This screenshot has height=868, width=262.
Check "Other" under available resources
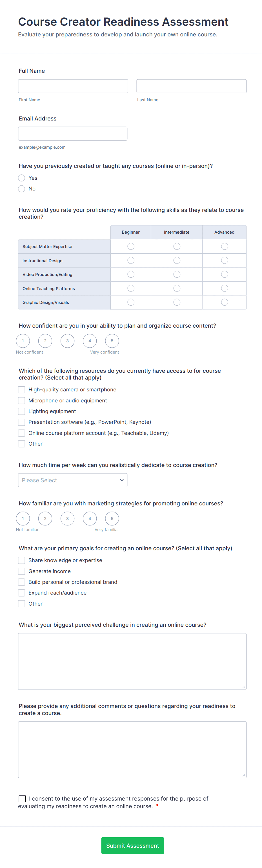pos(21,443)
